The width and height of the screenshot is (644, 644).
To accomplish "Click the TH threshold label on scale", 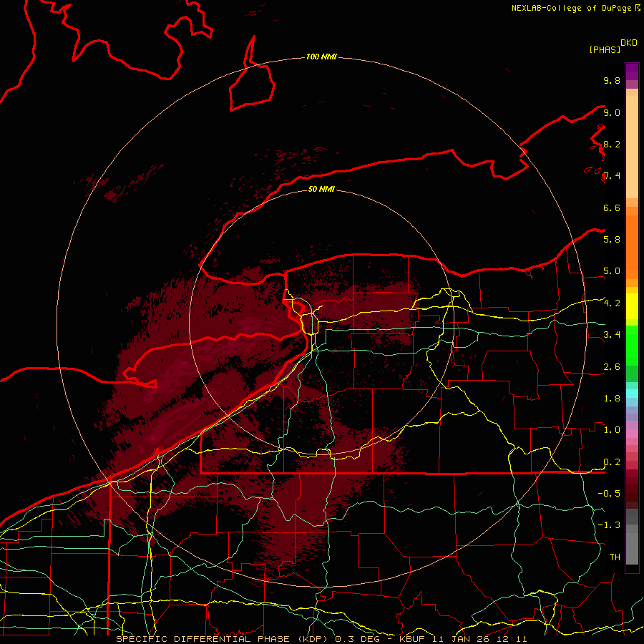I will click(615, 557).
